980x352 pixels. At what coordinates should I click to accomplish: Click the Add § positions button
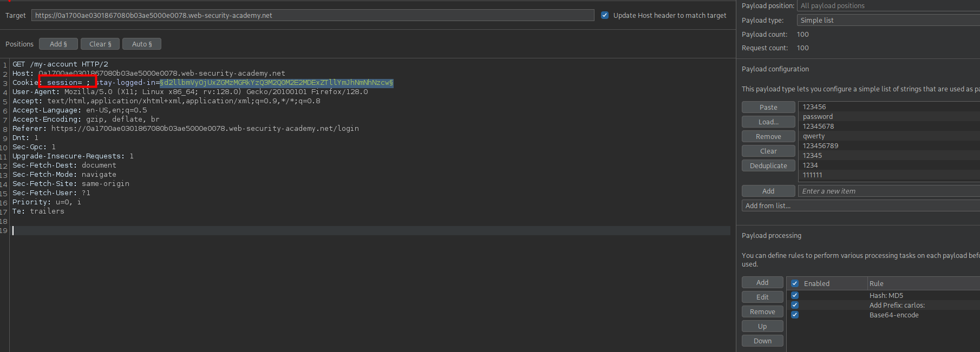click(58, 44)
